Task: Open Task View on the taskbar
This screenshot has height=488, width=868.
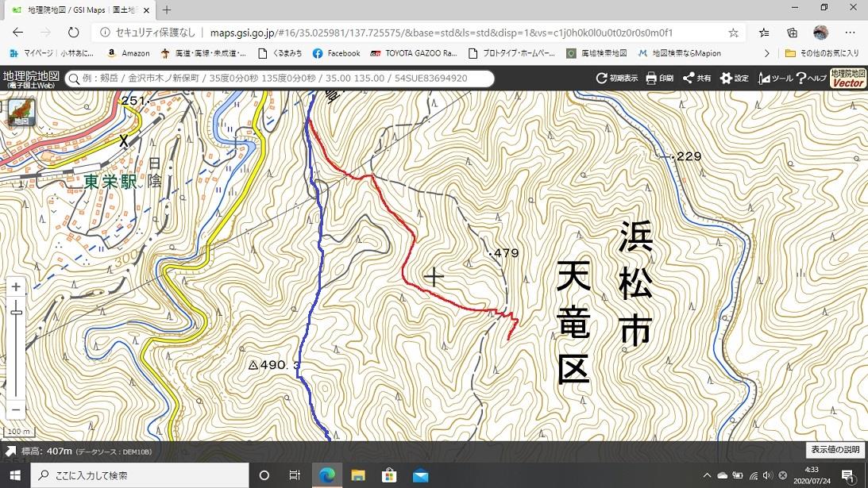Action: click(295, 475)
